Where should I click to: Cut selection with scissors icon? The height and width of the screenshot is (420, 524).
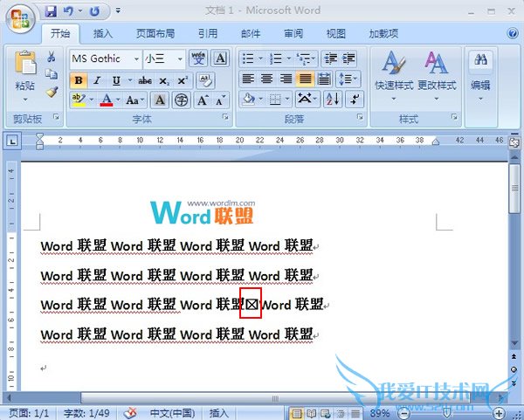(52, 57)
